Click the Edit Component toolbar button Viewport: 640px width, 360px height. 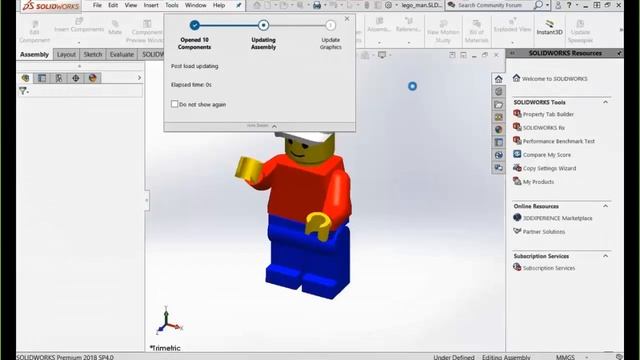(34, 31)
